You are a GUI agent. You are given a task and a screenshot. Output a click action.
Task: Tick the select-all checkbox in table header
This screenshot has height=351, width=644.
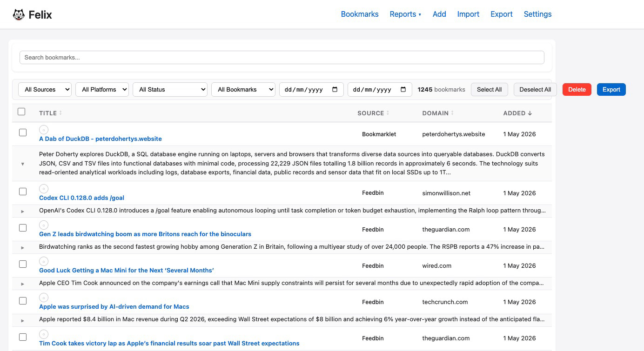21,112
